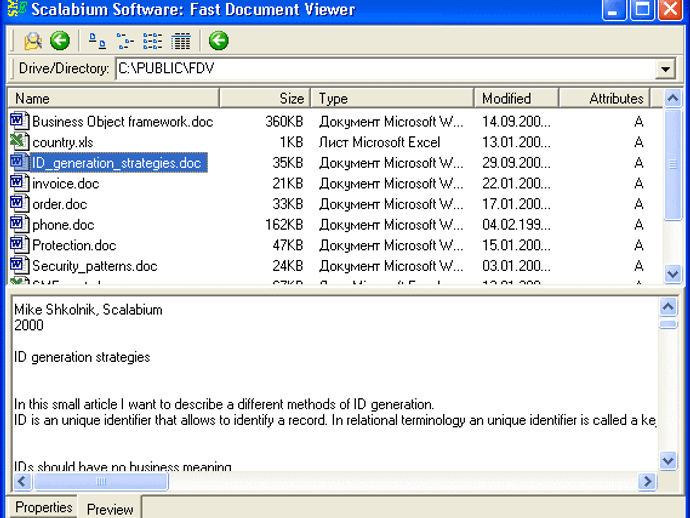
Task: Click preview vertical scrollbar thumb
Action: pyautogui.click(x=668, y=325)
